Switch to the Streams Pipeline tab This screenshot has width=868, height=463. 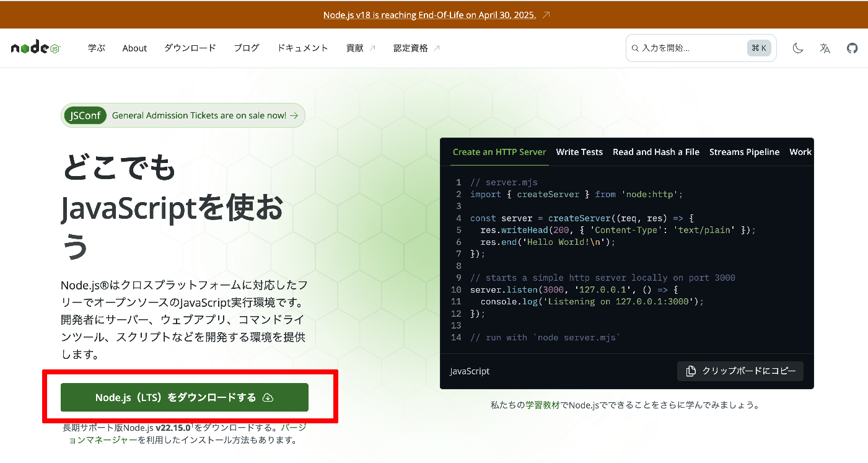coord(744,152)
